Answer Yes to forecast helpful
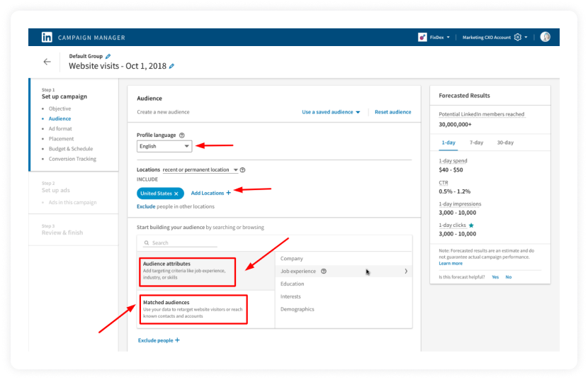The width and height of the screenshot is (588, 380). click(x=495, y=277)
